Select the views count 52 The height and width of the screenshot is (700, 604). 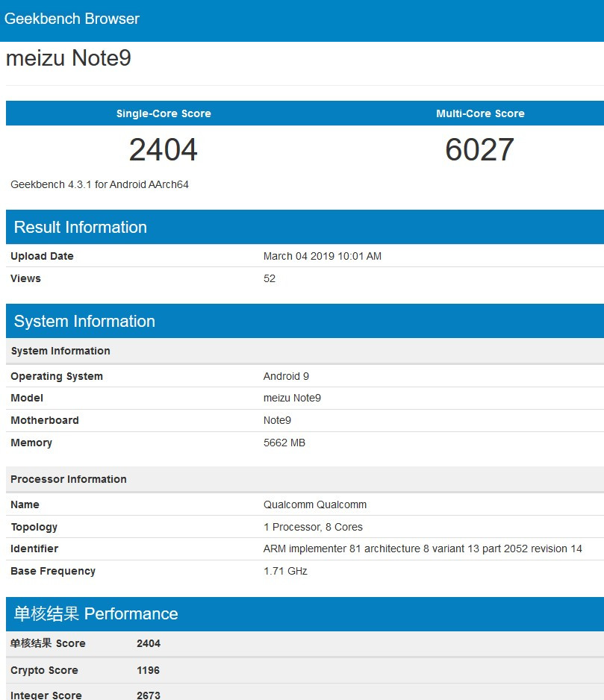pos(270,278)
